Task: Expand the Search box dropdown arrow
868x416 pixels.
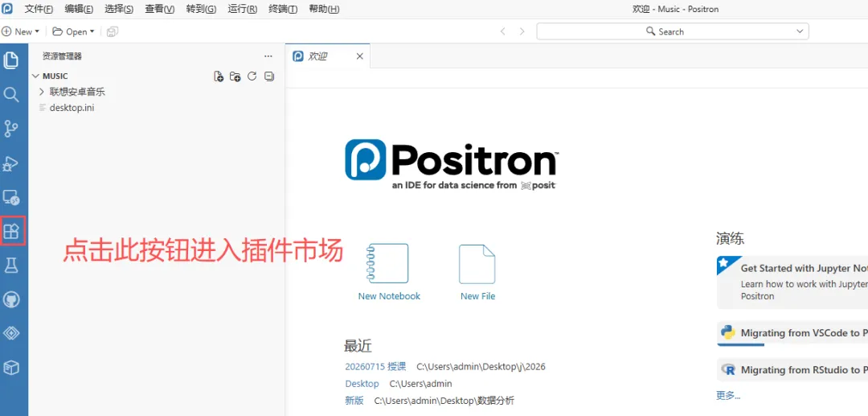Action: [x=800, y=31]
